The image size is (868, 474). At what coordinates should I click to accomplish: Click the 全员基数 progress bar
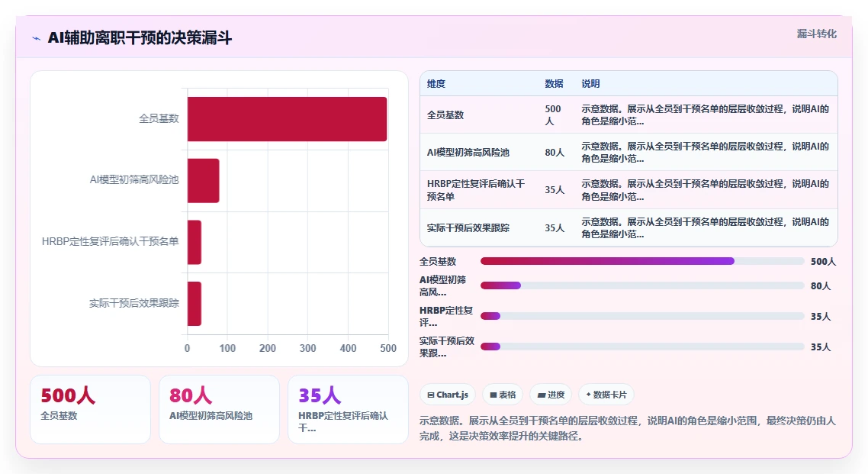click(x=642, y=261)
